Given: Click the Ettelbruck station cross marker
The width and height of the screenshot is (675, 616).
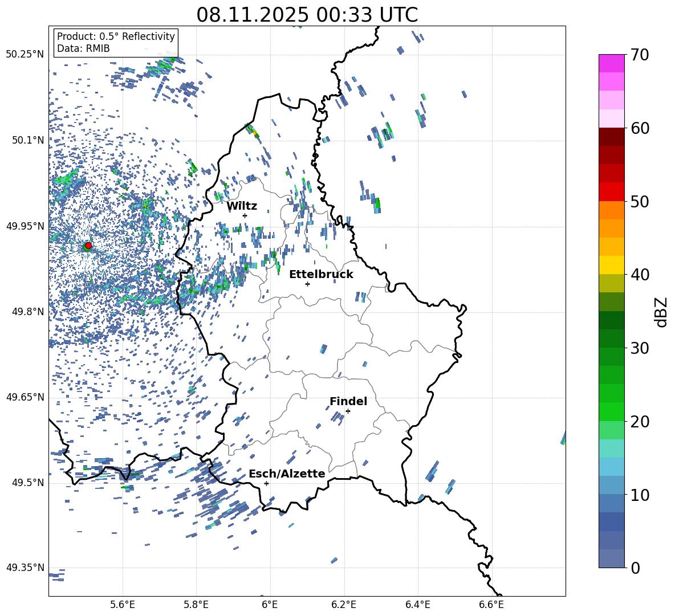Looking at the screenshot, I should click(x=307, y=284).
